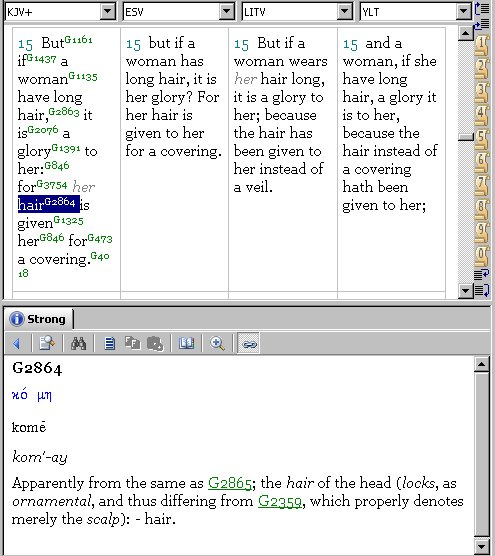This screenshot has height=556, width=495.
Task: Toggle the chain link button
Action: [249, 343]
